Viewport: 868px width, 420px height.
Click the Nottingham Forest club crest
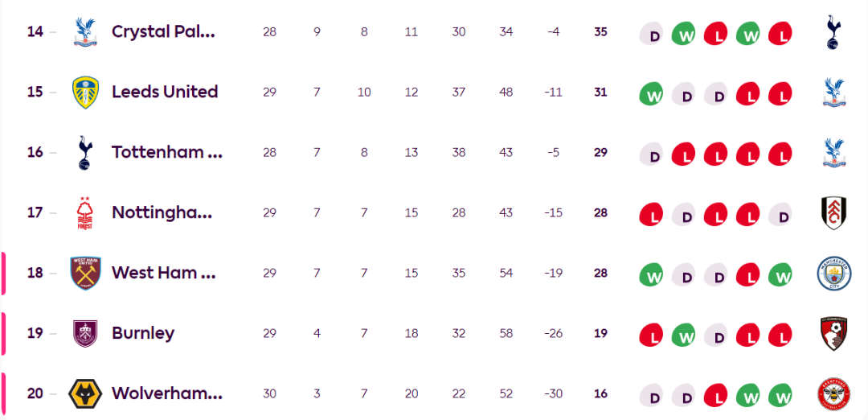[84, 212]
